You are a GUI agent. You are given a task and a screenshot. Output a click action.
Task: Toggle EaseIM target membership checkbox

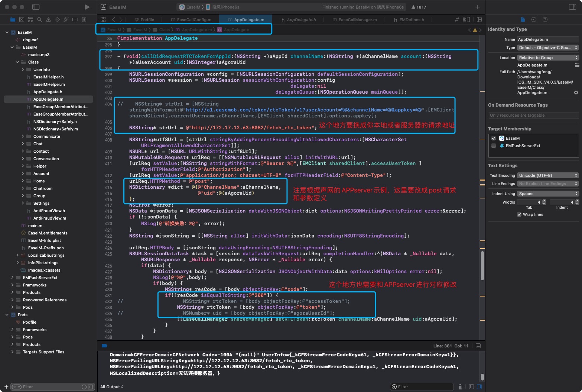point(494,138)
